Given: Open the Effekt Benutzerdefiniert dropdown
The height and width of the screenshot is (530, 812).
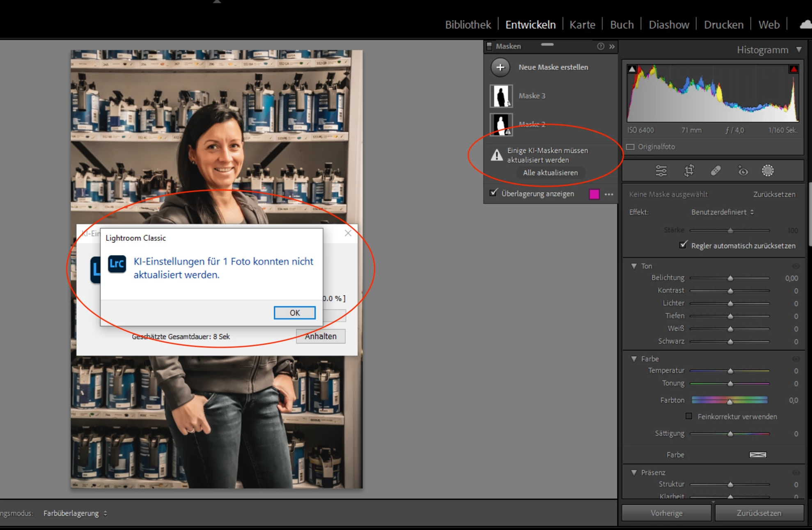Looking at the screenshot, I should tap(722, 212).
